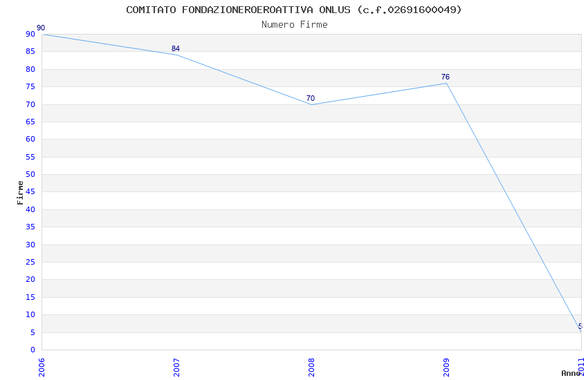Click y-axis tick value 80
Screen dimensions: 588x380
(30, 69)
